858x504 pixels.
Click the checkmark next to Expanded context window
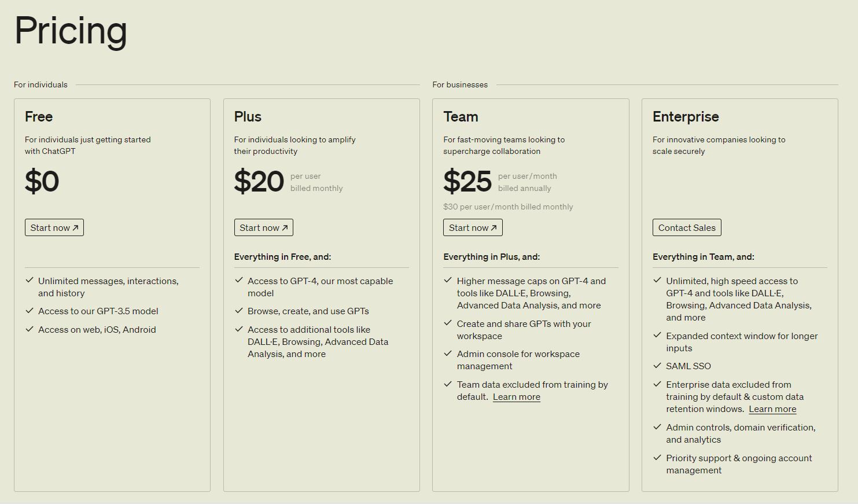[x=657, y=336]
